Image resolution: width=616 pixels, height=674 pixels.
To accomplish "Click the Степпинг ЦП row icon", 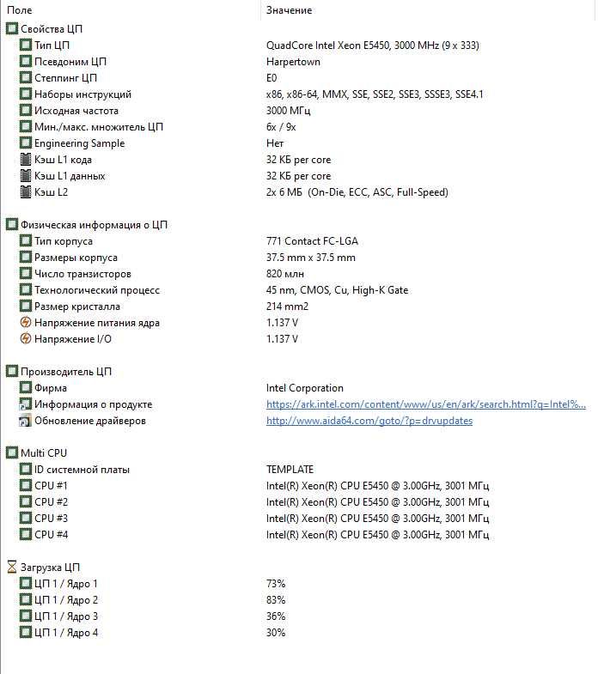I will [26, 78].
